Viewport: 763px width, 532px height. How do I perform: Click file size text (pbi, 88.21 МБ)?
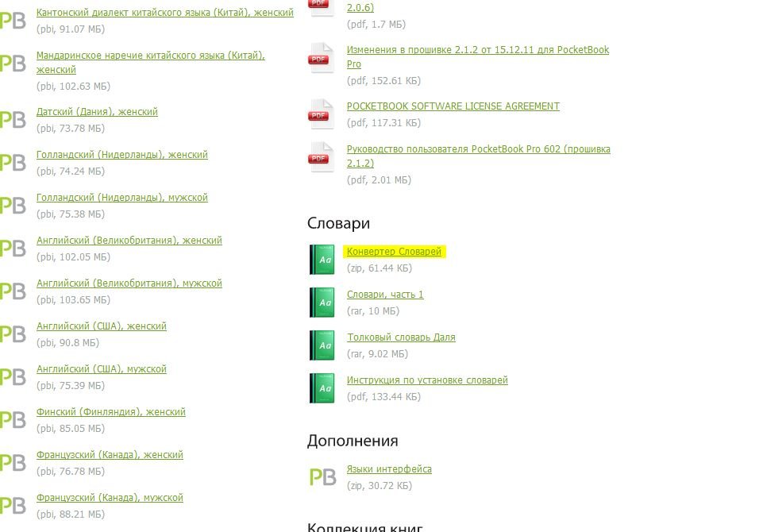71,515
